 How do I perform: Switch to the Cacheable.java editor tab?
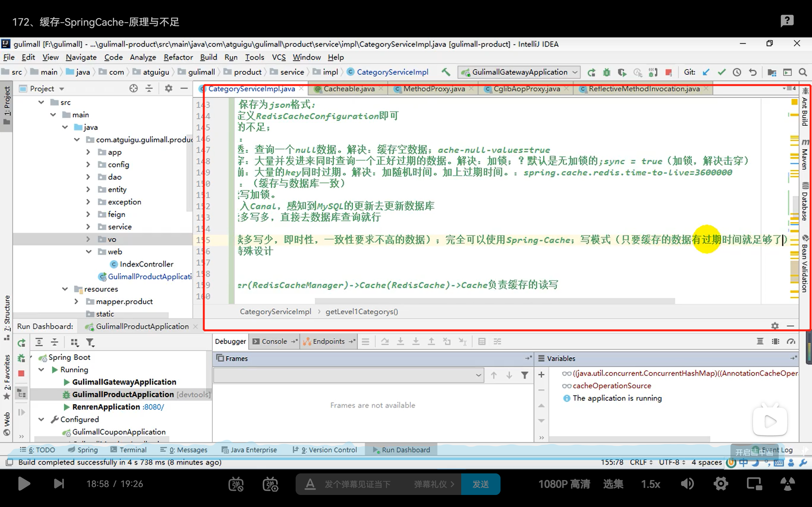click(x=349, y=89)
